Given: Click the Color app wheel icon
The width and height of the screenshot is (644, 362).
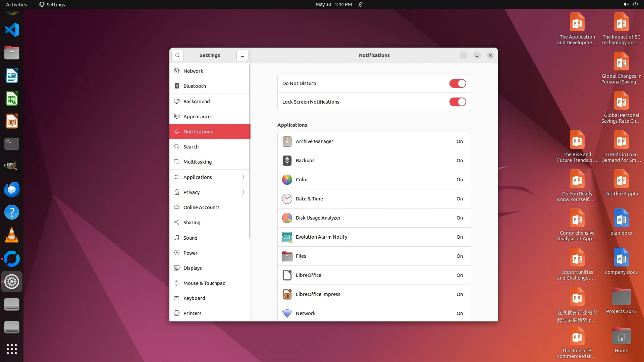Looking at the screenshot, I should coord(287,180).
